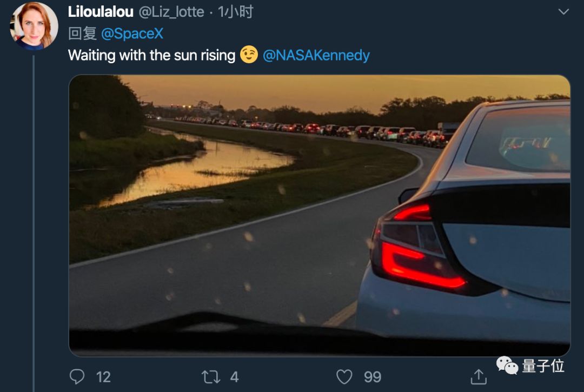Open Liloulalou's profile avatar picture
Screen dimensions: 584x392
point(34,25)
